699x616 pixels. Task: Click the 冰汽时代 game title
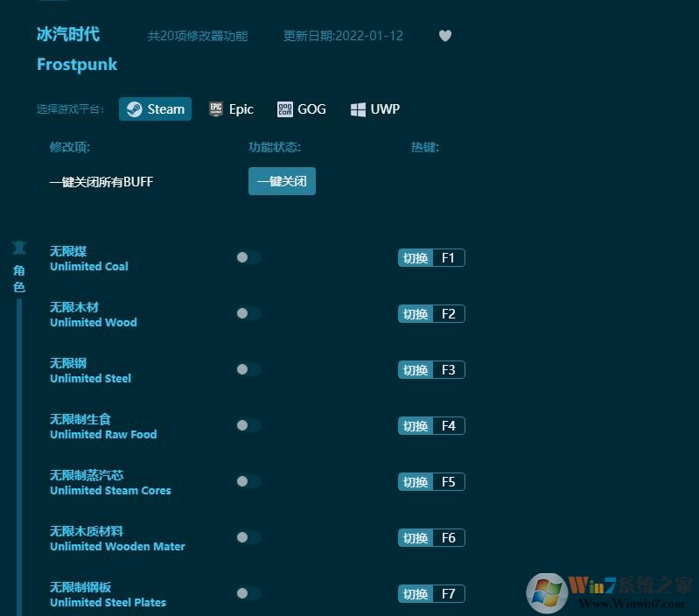pyautogui.click(x=67, y=34)
